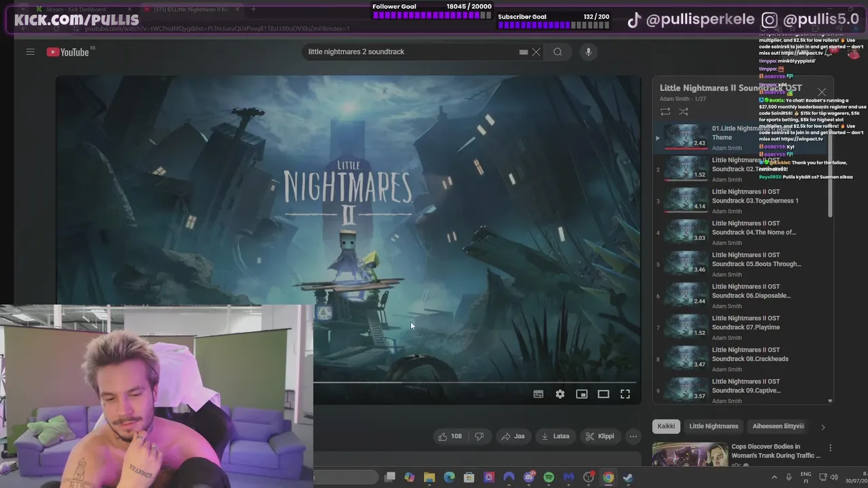Screen dimensions: 868x488
Task: Open the YouTube hamburger guide menu
Action: point(30,52)
